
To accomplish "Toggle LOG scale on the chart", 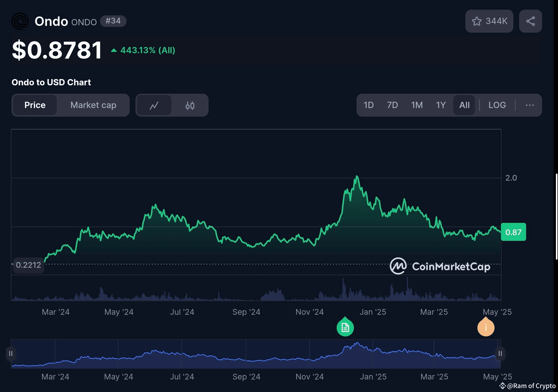I will click(497, 105).
